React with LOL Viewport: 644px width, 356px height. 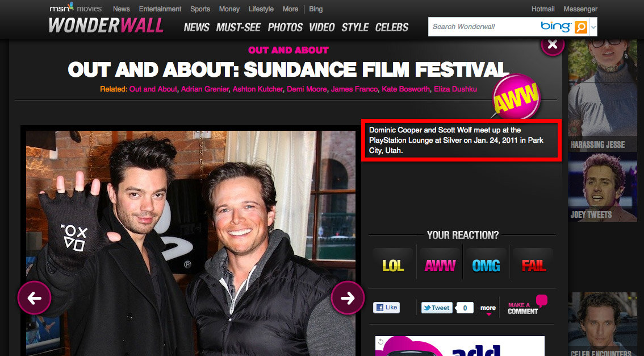393,266
